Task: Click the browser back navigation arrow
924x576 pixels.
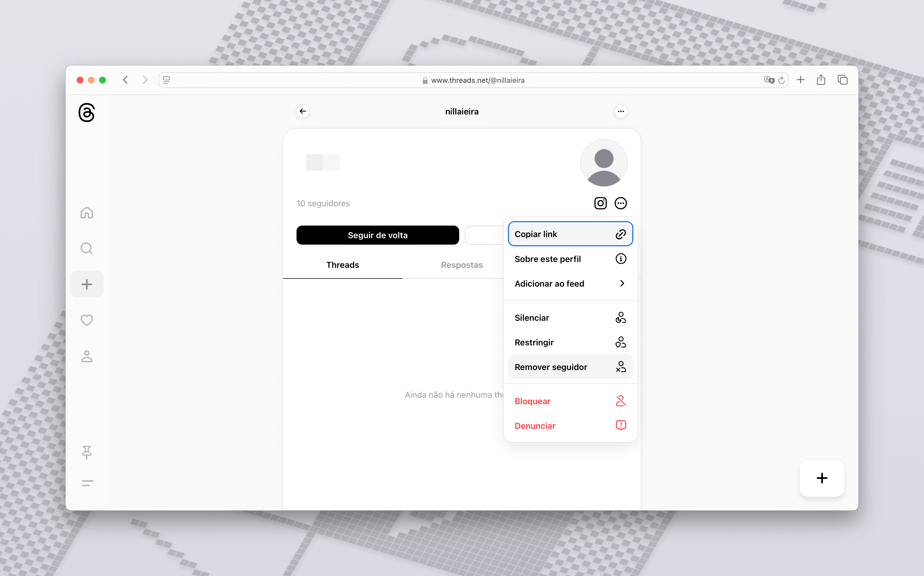Action: pos(125,79)
